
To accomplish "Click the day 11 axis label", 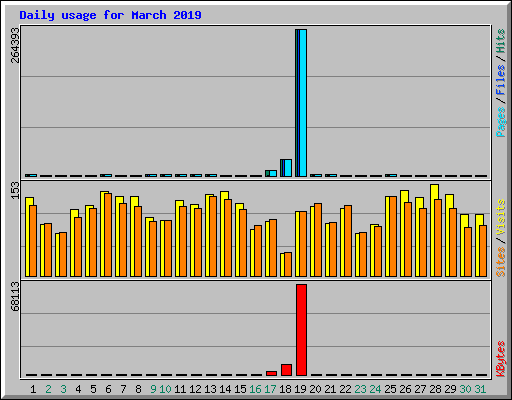I will pyautogui.click(x=180, y=389).
